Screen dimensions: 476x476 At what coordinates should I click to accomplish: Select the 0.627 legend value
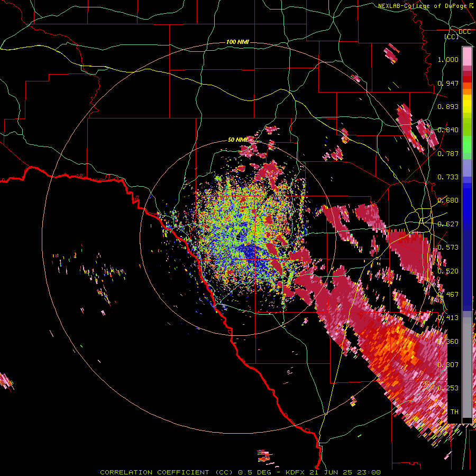[448, 224]
